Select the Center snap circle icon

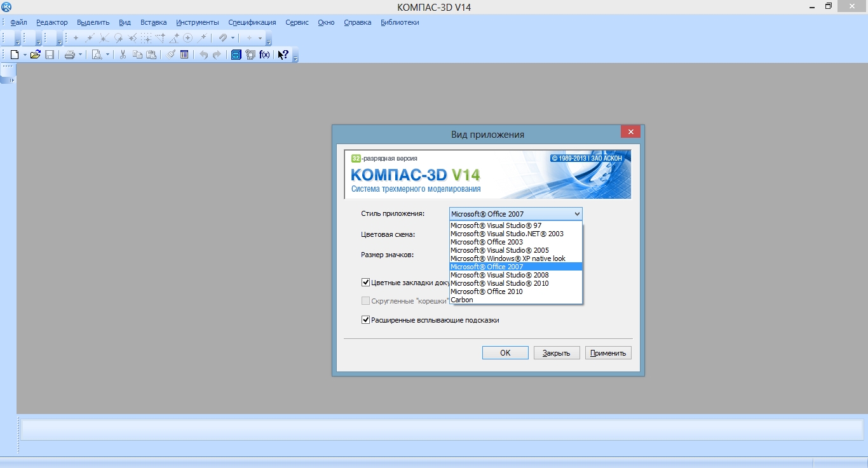(x=188, y=38)
